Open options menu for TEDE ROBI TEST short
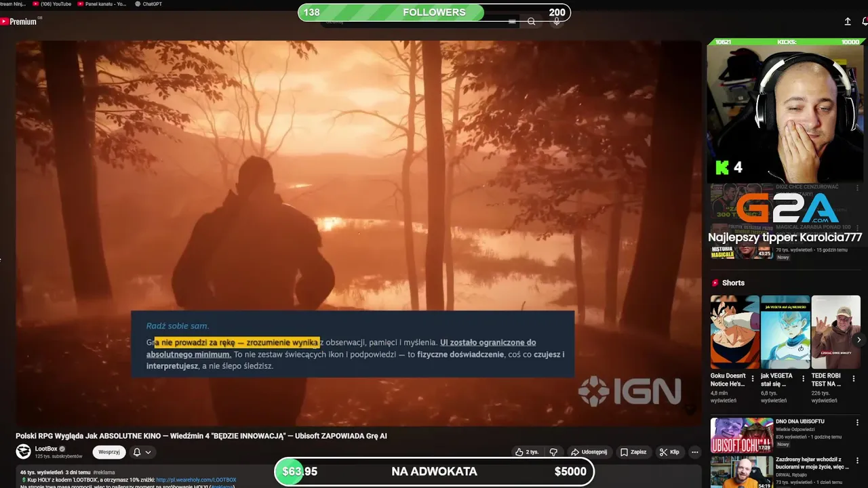 click(854, 379)
